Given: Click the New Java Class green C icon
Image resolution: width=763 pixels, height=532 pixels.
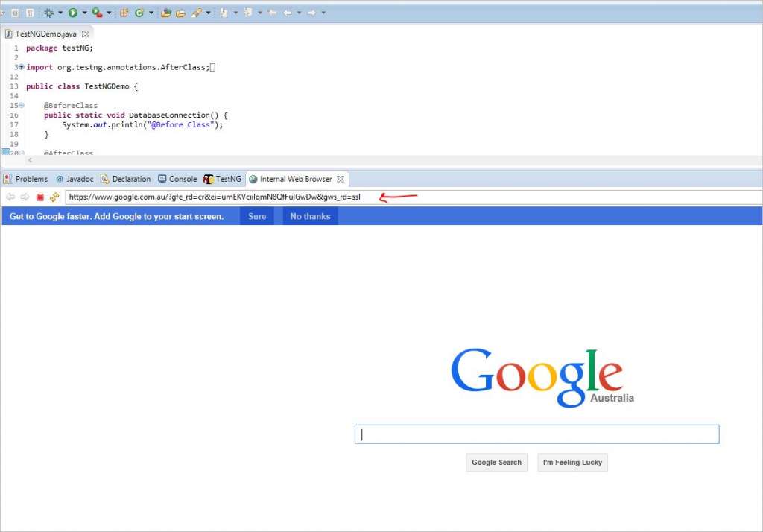Looking at the screenshot, I should pyautogui.click(x=139, y=13).
